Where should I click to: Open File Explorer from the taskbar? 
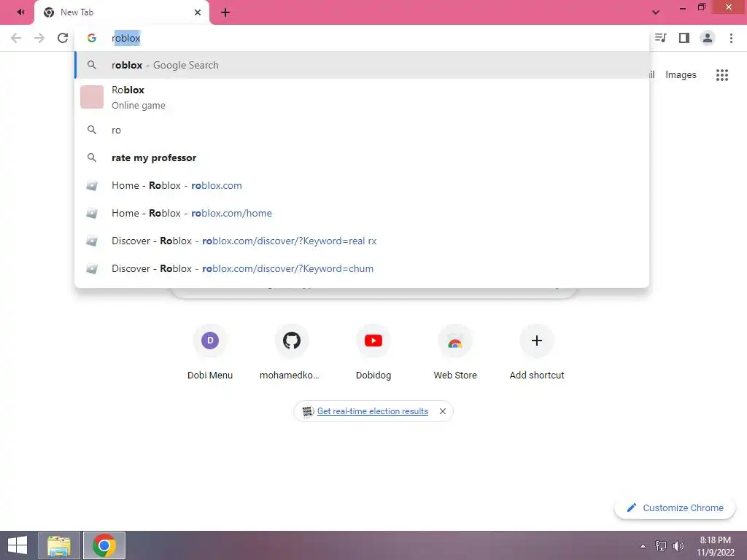(59, 545)
